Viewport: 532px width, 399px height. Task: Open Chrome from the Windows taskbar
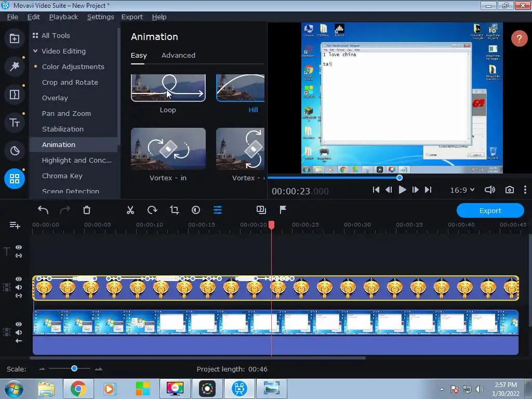78,389
